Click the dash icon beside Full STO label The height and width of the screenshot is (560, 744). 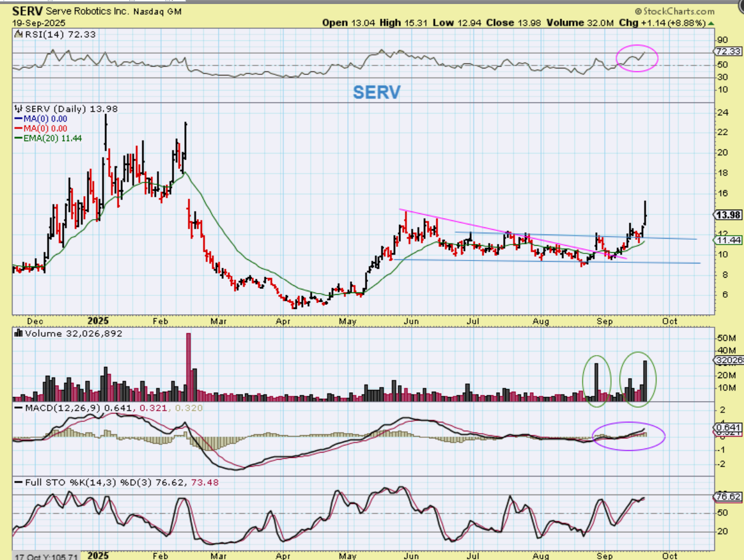pos(18,483)
